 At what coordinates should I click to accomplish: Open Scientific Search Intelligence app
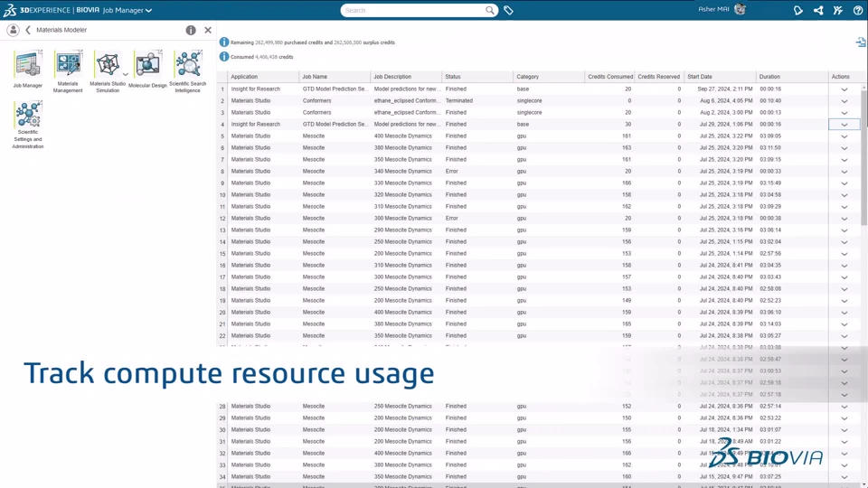188,63
